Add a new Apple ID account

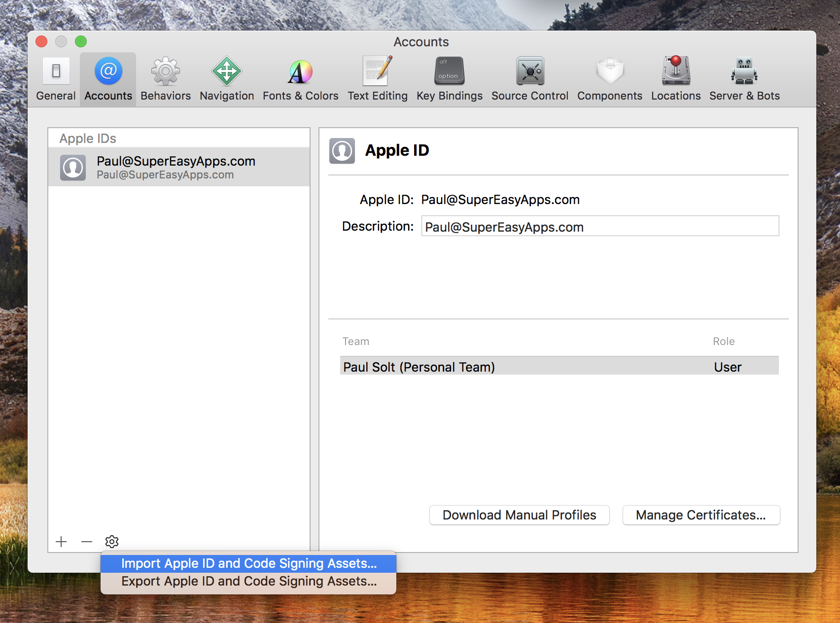click(x=61, y=542)
